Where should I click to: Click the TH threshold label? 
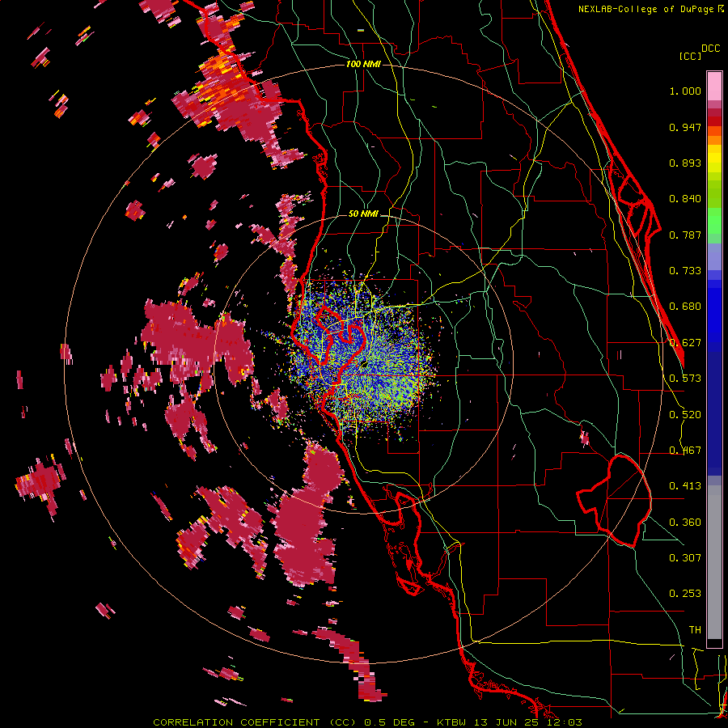[695, 630]
